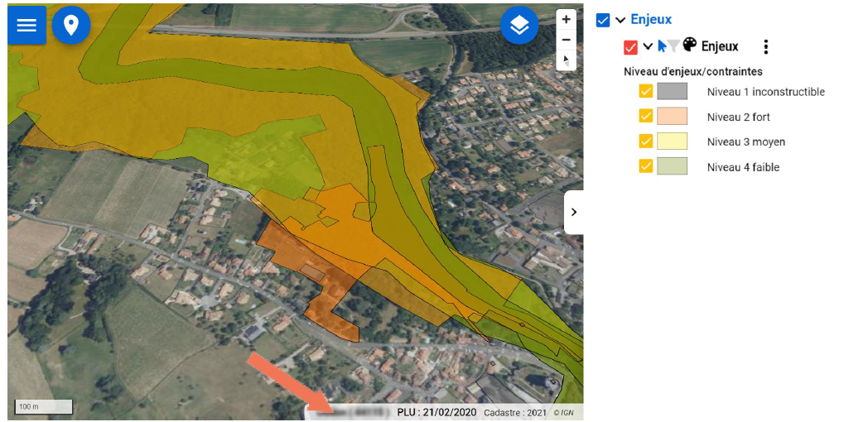Reset map orientation with compass arrow

[566, 60]
